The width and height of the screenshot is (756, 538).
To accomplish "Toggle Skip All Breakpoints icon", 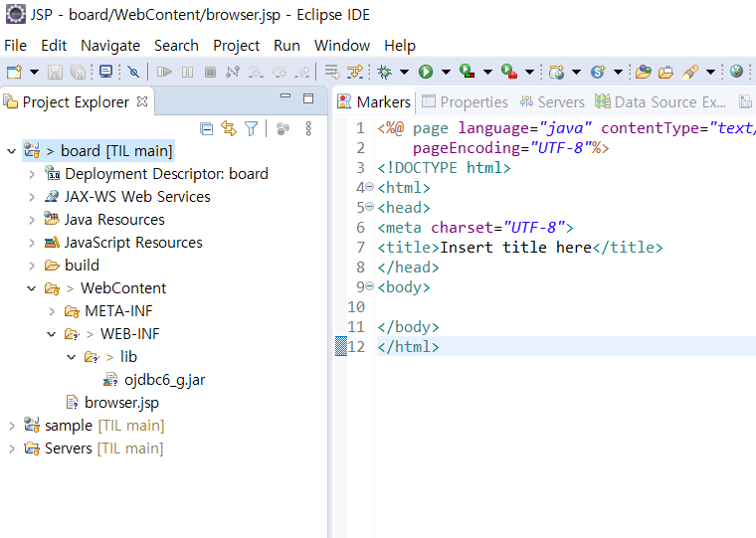I will click(x=133, y=73).
